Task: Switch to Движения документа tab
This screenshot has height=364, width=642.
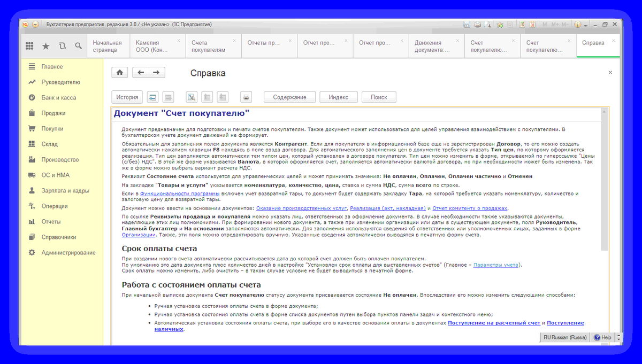Action: (x=436, y=47)
